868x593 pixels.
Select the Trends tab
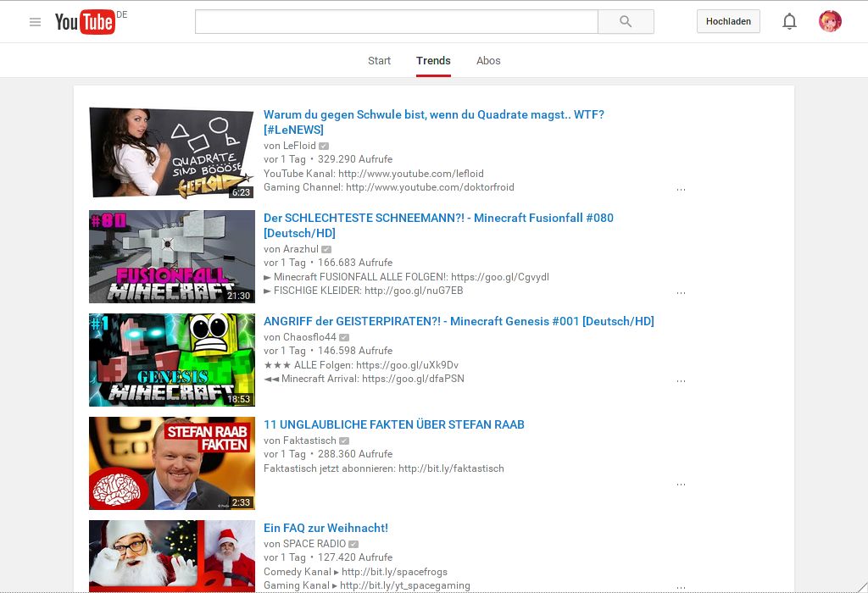point(433,61)
